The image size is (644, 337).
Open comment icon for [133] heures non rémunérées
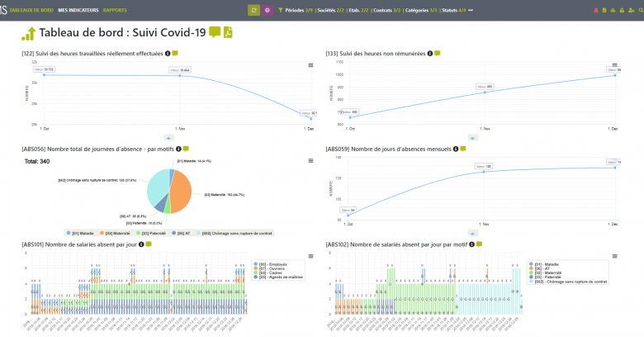coord(437,54)
